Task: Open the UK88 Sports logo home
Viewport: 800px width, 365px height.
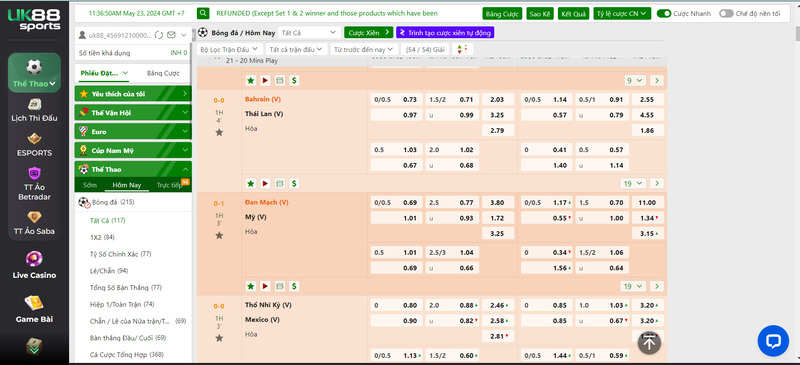Action: pos(34,19)
